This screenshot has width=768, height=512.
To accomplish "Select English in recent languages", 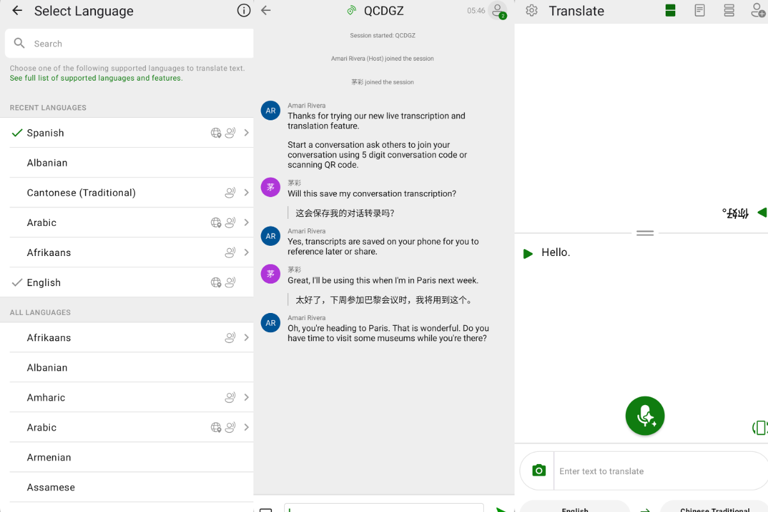I will [44, 283].
